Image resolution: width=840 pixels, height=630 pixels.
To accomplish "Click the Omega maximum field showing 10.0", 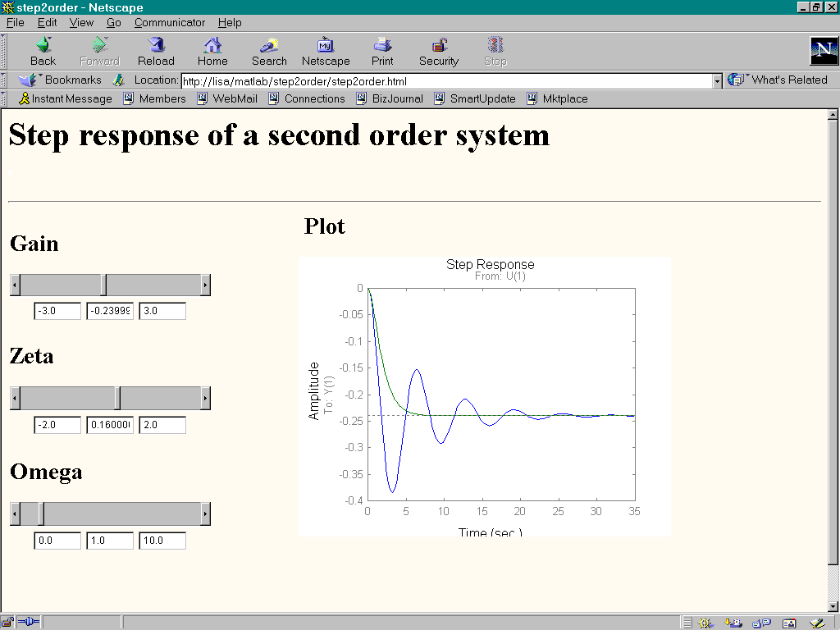I will (x=162, y=541).
